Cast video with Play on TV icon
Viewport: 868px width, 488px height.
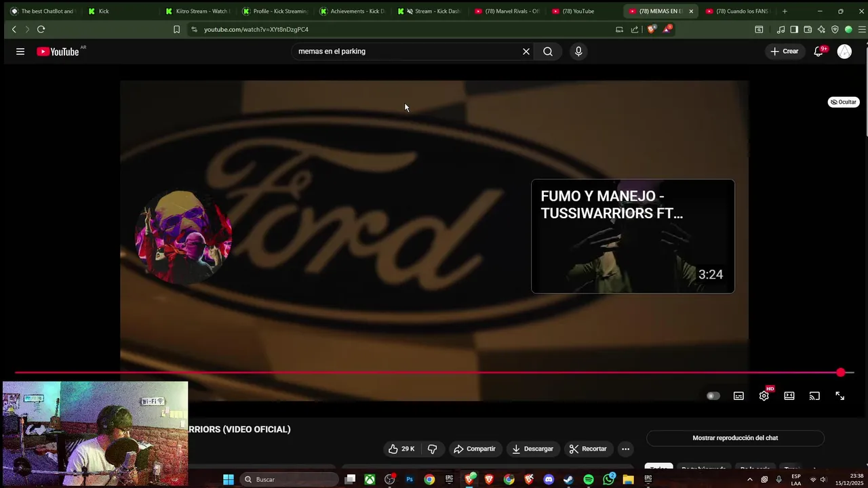(814, 396)
